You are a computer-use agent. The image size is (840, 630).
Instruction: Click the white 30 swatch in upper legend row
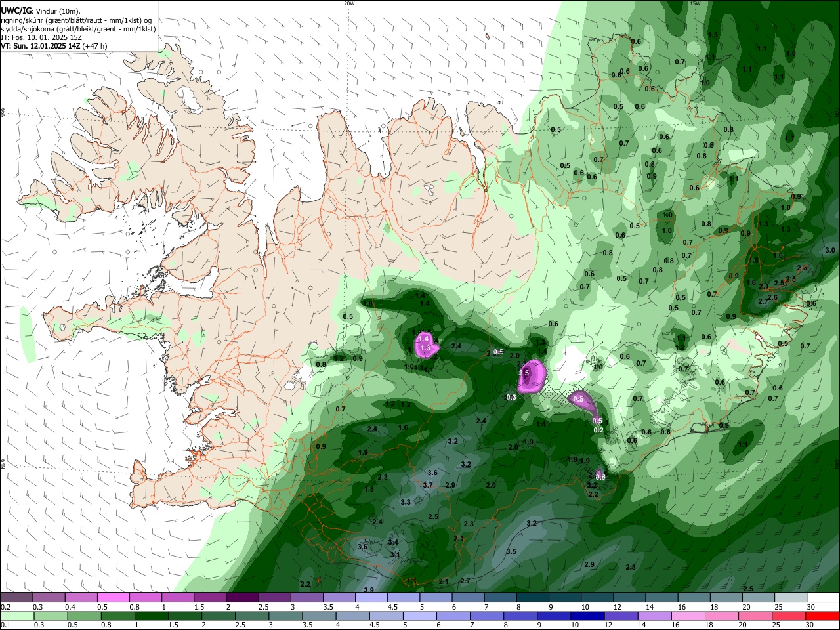824,597
